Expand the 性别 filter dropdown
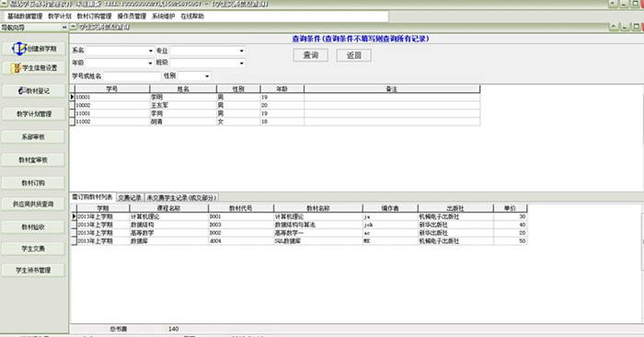 coord(207,76)
